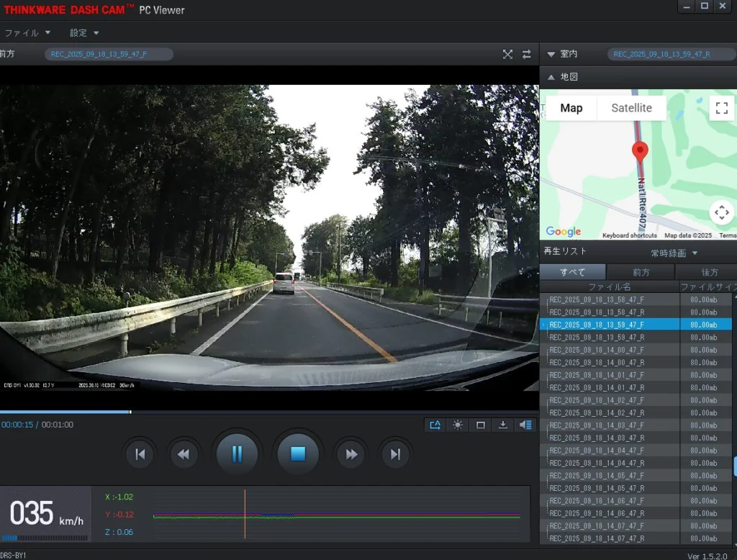Click the front file name field
Image resolution: width=737 pixels, height=560 pixels.
pyautogui.click(x=109, y=54)
